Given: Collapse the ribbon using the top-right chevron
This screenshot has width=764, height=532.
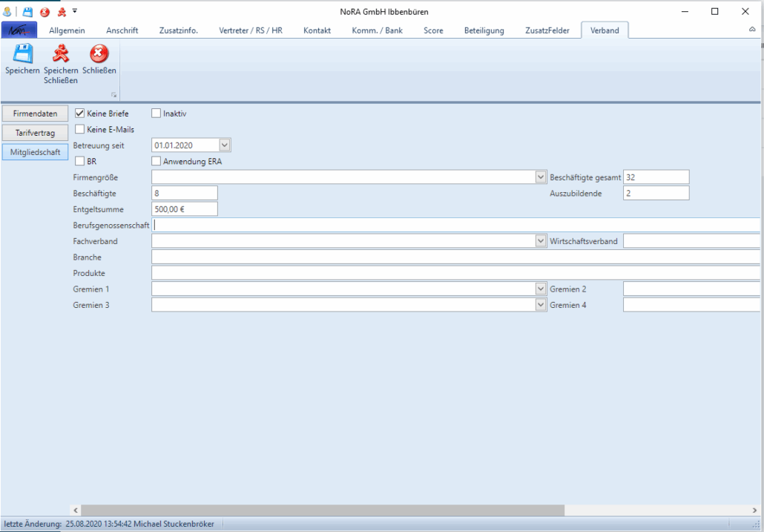Looking at the screenshot, I should (752, 30).
